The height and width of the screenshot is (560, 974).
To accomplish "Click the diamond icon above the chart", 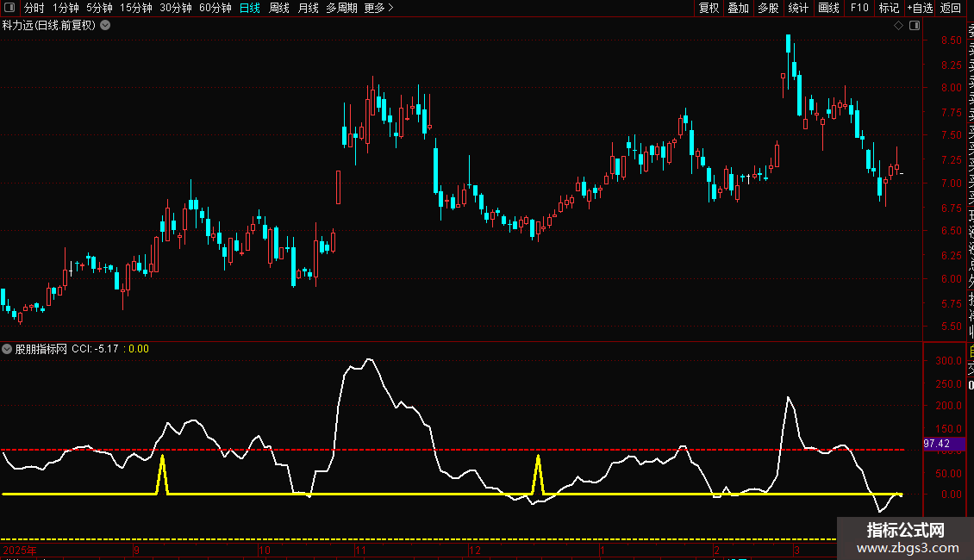I will click(x=898, y=26).
